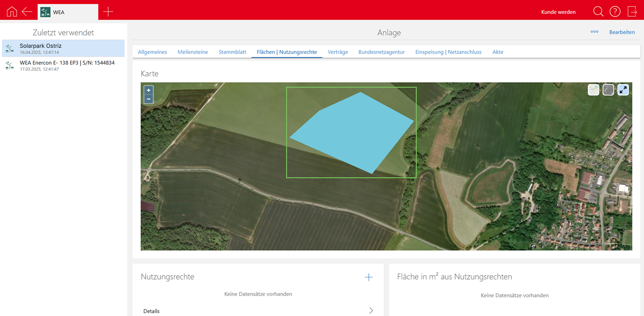Click the wind turbine icon beside Solarpark Ostriz
644x316 pixels.
[x=9, y=48]
